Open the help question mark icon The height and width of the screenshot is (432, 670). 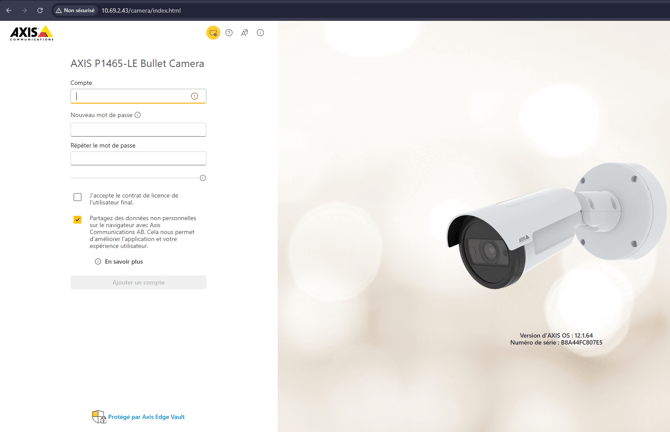[x=229, y=33]
